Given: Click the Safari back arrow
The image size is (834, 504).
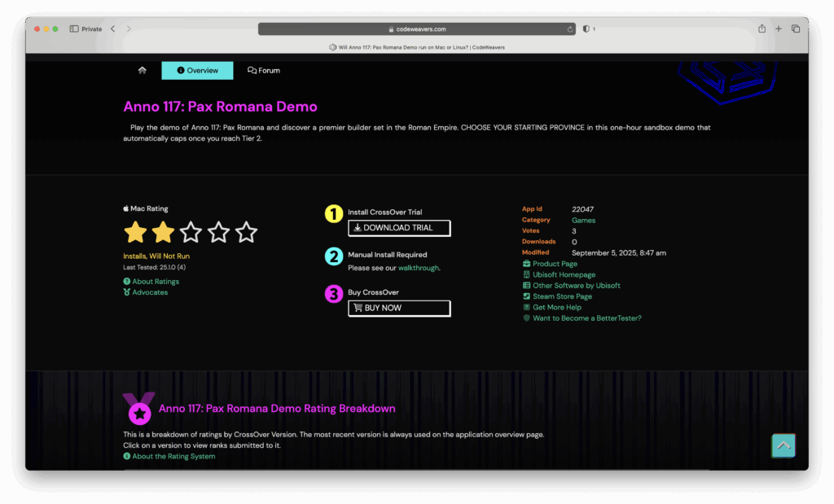Looking at the screenshot, I should tap(113, 29).
